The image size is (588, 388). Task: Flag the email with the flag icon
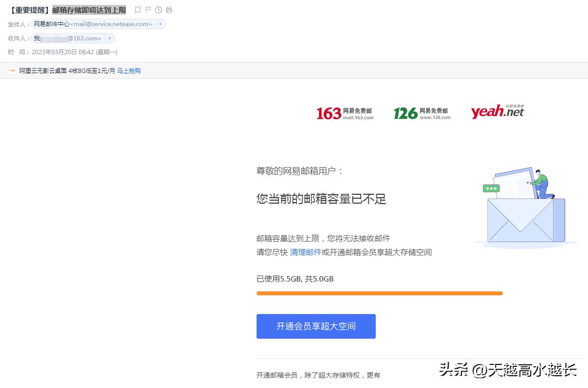click(148, 9)
